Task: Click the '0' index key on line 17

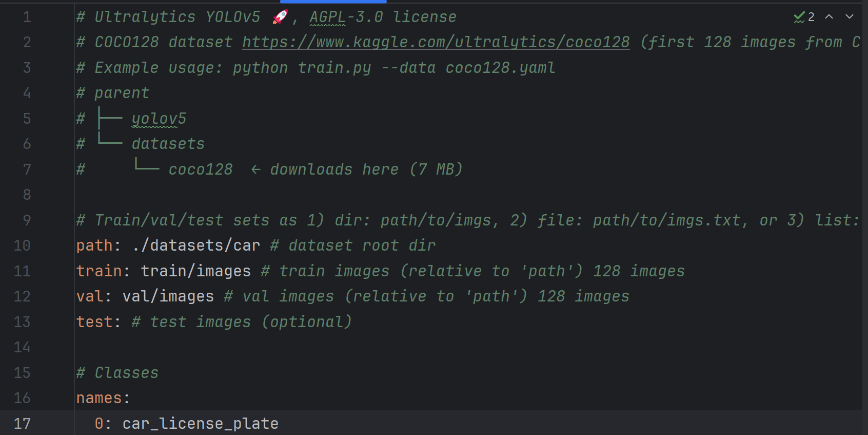Action: [x=99, y=424]
